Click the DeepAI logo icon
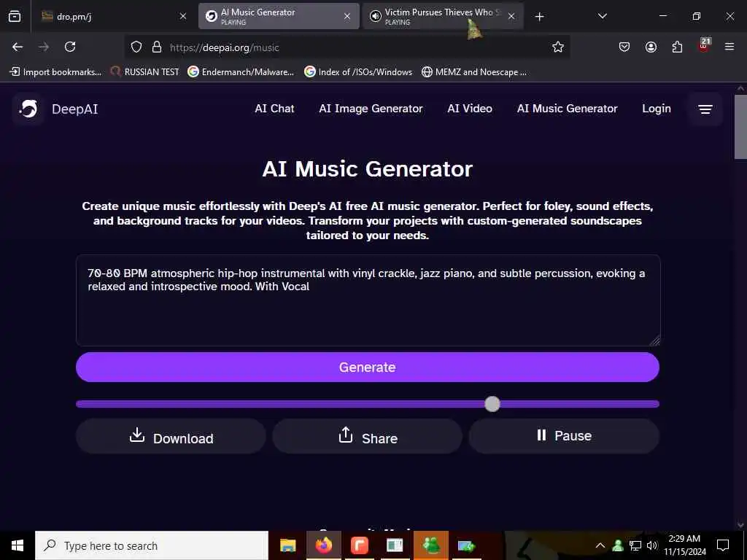Viewport: 747px width, 560px height. coord(28,109)
